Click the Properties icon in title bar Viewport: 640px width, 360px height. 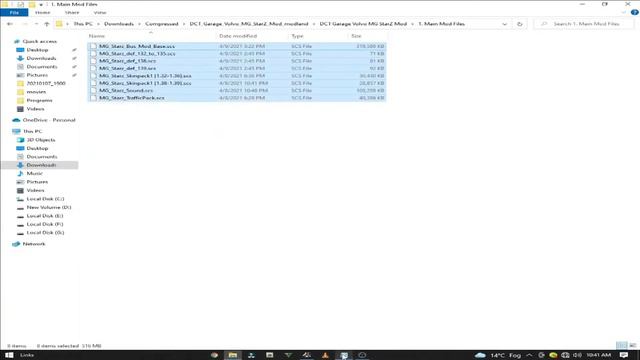[x=21, y=4]
